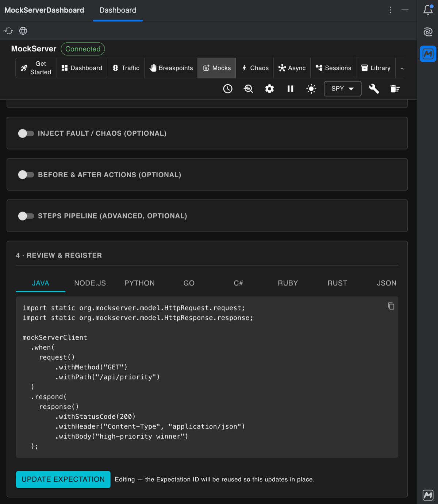Switch to RUST code tab

337,283
